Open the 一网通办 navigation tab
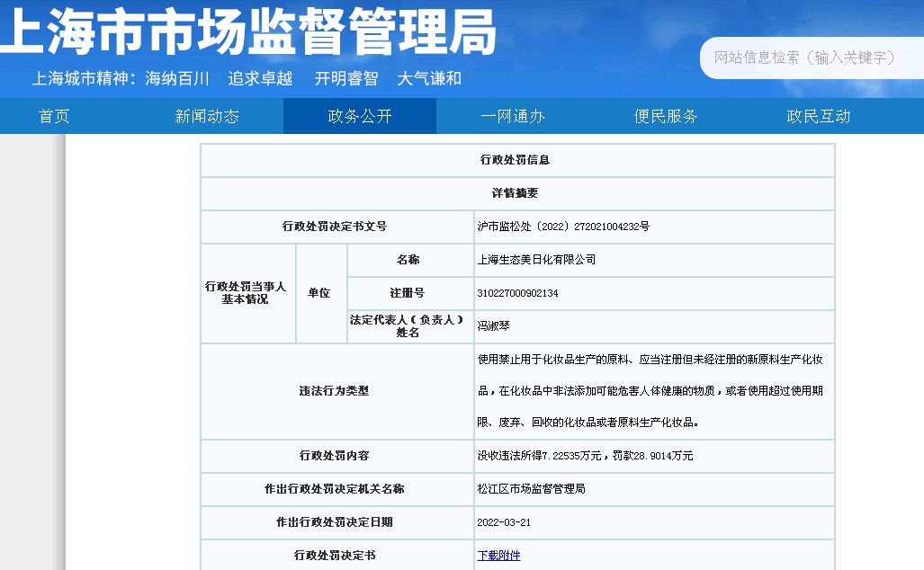The image size is (924, 570). pos(513,116)
